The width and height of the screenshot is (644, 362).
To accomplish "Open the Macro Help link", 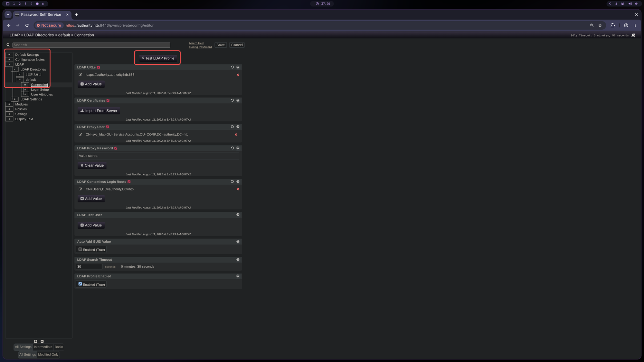I will (x=197, y=43).
